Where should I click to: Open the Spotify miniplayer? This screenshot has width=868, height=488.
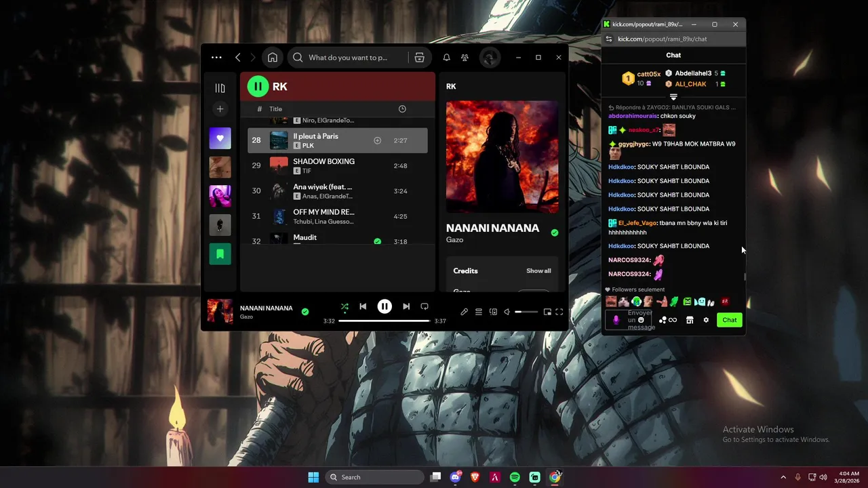[x=547, y=312]
